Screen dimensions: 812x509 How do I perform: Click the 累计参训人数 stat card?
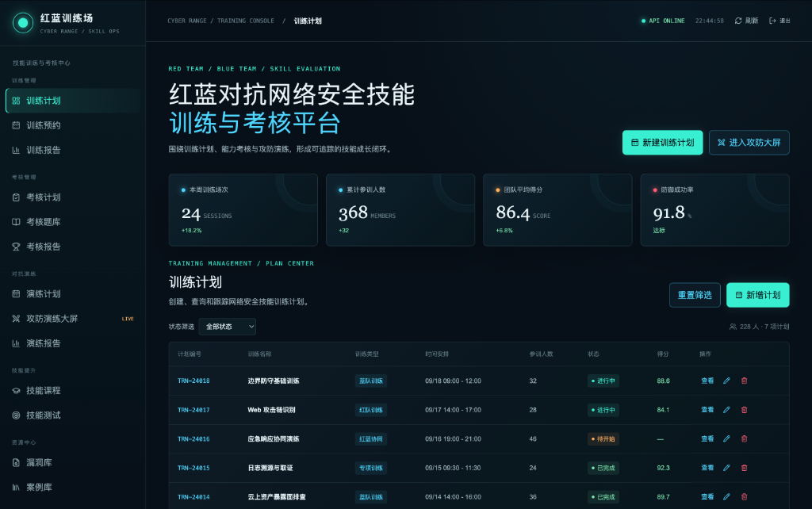click(400, 210)
